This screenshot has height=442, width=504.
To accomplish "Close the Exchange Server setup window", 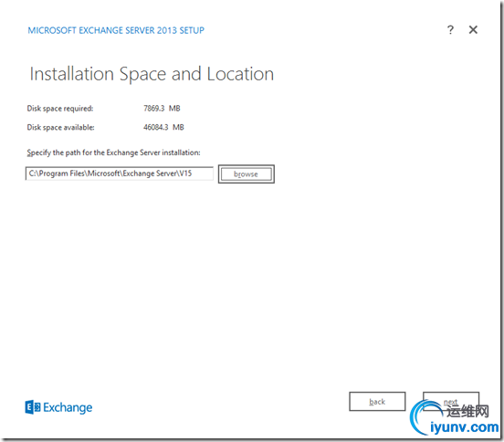I will pos(473,30).
